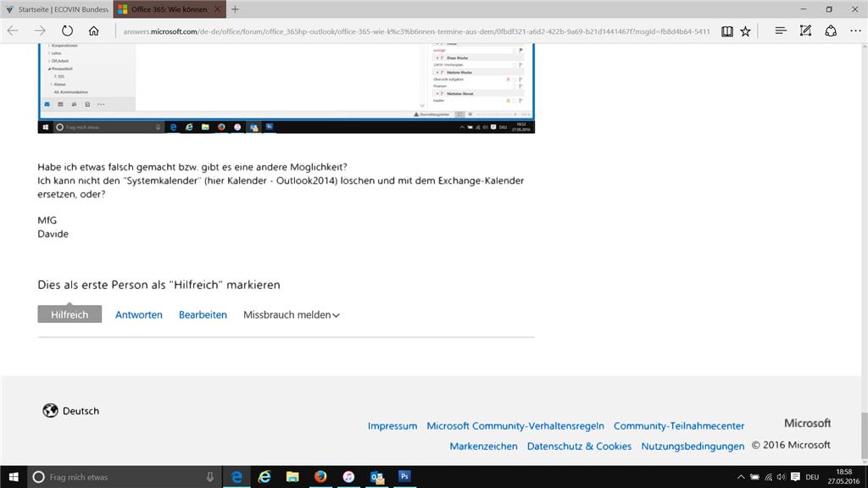Open the Wi-Fi network flyout
Viewport: 868px width, 488px height.
click(x=768, y=477)
